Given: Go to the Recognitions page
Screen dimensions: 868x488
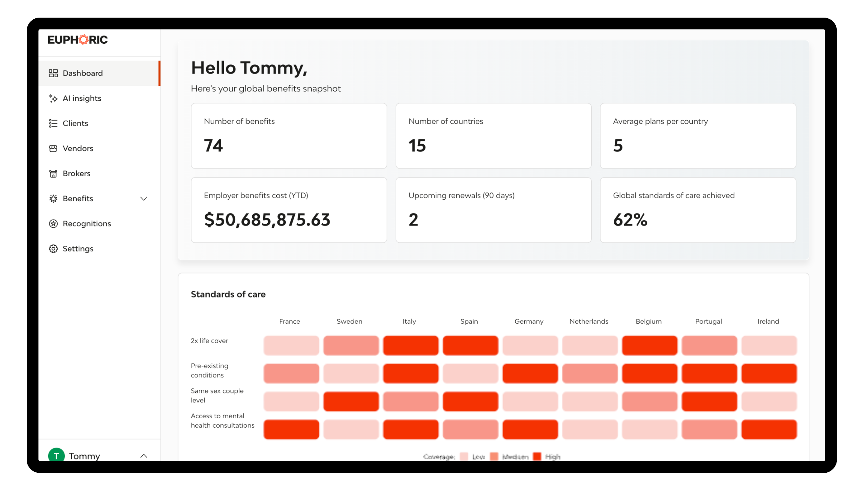Looking at the screenshot, I should [87, 224].
